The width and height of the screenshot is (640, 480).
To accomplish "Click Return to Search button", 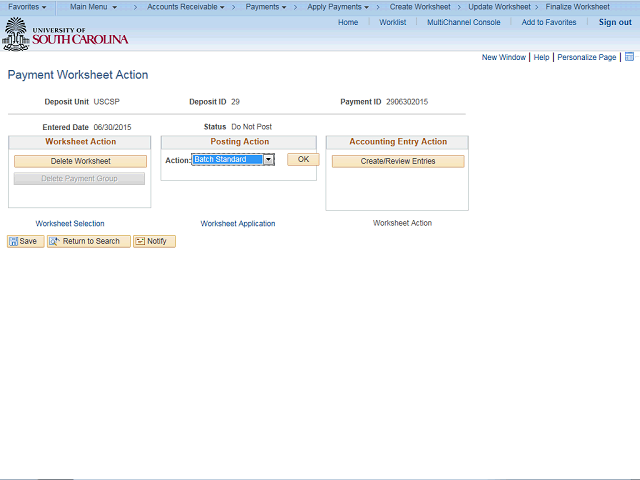I will coord(89,241).
